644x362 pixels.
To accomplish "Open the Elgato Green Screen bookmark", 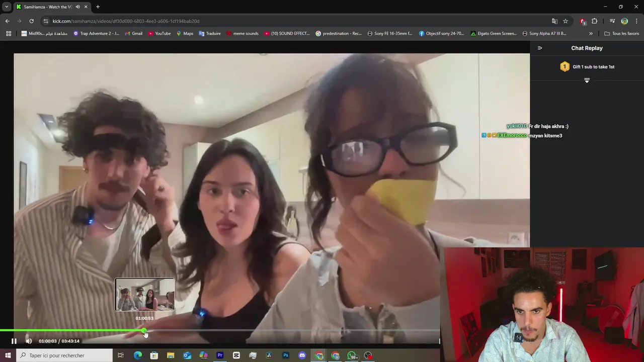I will [494, 34].
